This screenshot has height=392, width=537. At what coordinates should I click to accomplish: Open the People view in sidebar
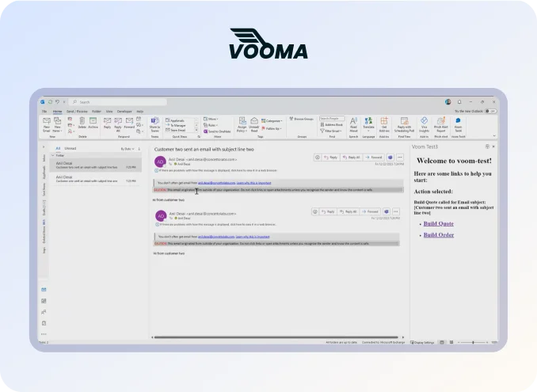pos(44,312)
